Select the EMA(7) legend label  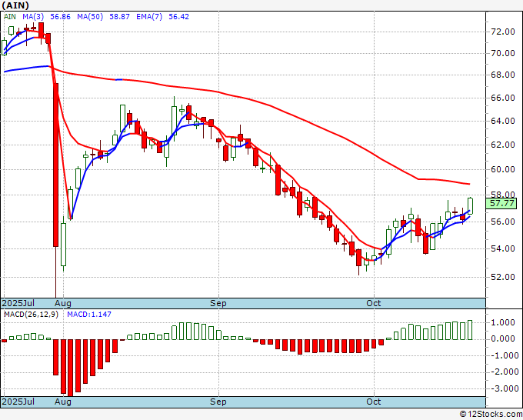[149, 16]
